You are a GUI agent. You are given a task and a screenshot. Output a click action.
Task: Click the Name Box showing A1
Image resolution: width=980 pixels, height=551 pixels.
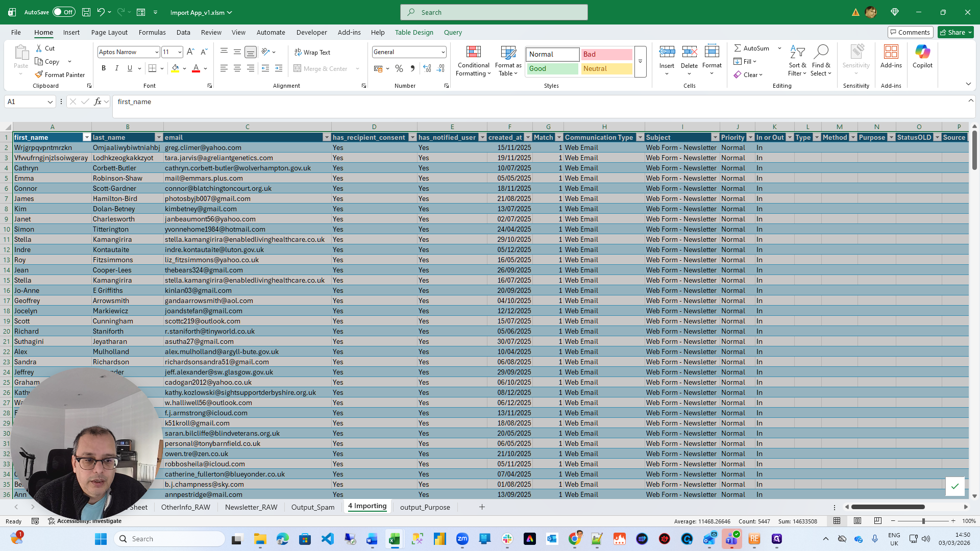point(26,102)
